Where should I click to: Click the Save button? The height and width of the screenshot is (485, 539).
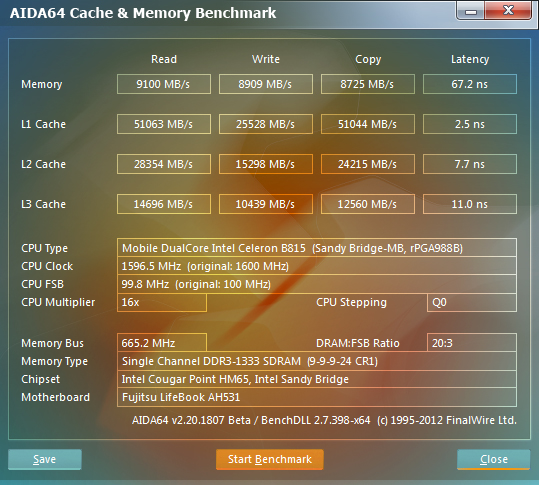45,459
